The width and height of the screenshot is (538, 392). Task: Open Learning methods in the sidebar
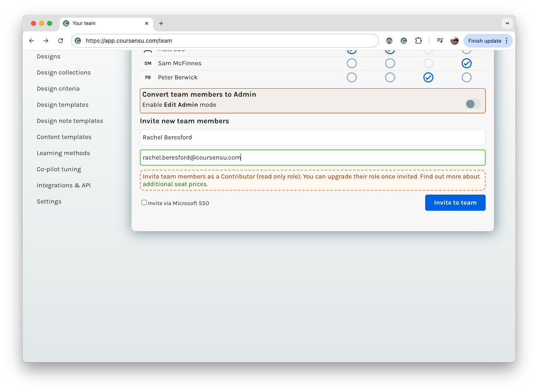[x=63, y=153]
